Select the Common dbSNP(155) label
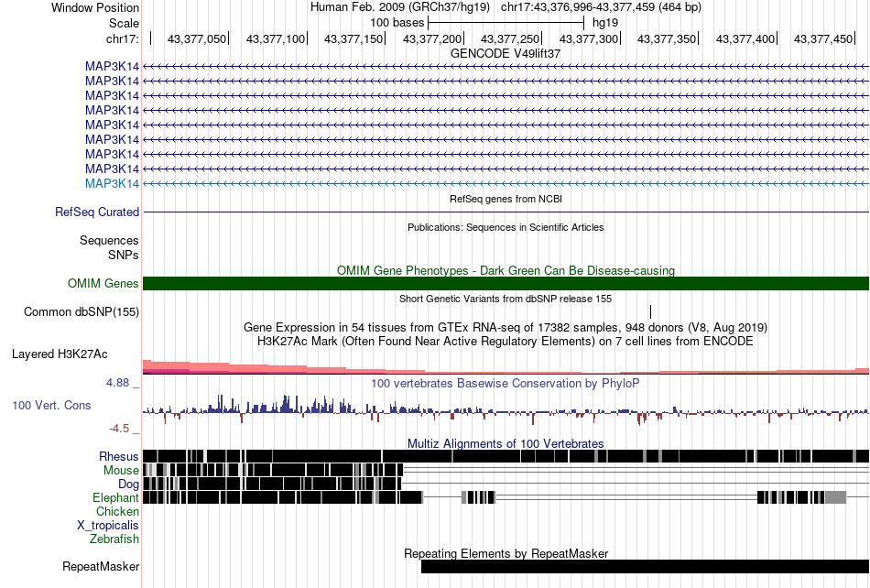The height and width of the screenshot is (588, 870). point(82,311)
